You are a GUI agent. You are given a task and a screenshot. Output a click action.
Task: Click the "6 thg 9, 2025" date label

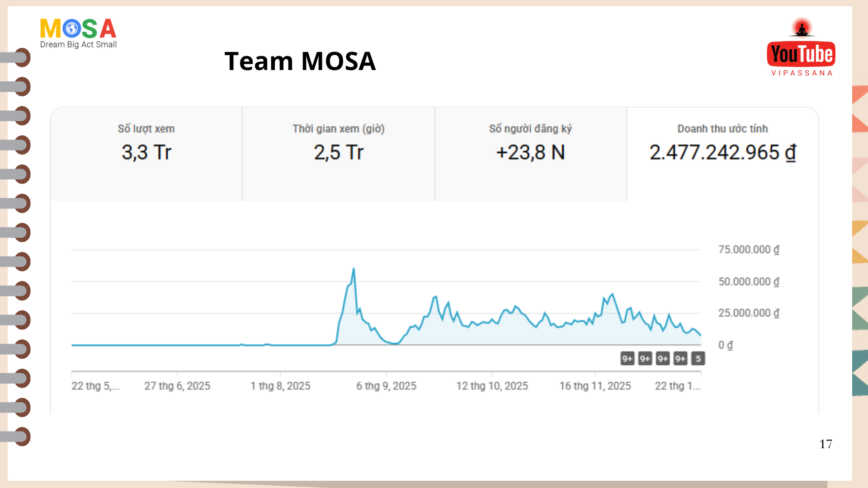[x=386, y=386]
